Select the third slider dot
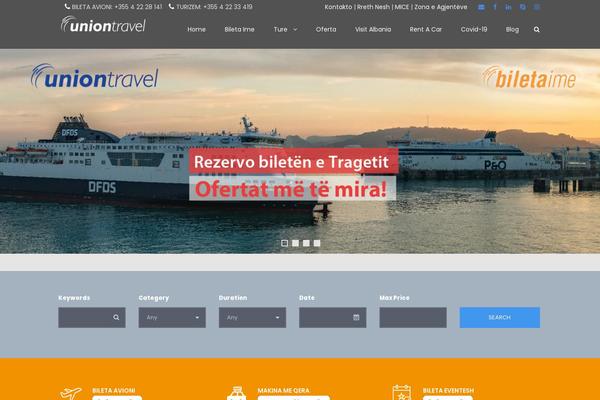The height and width of the screenshot is (400, 600). tap(306, 243)
